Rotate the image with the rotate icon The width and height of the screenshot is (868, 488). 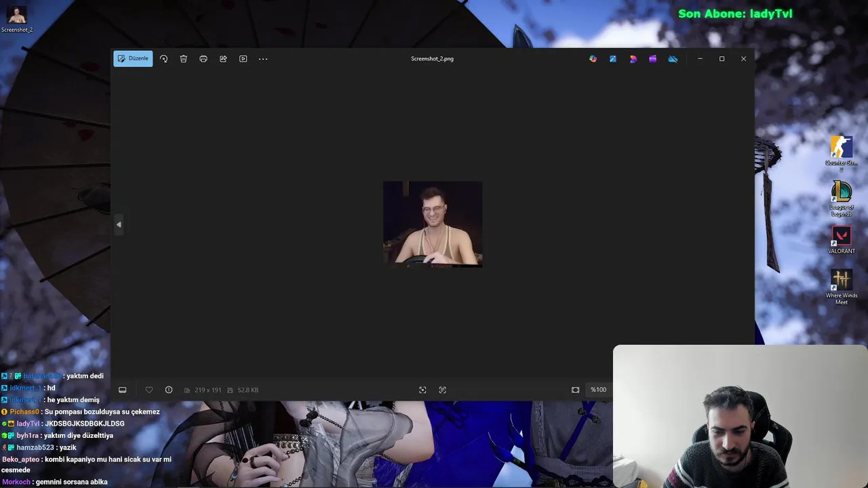(x=163, y=59)
